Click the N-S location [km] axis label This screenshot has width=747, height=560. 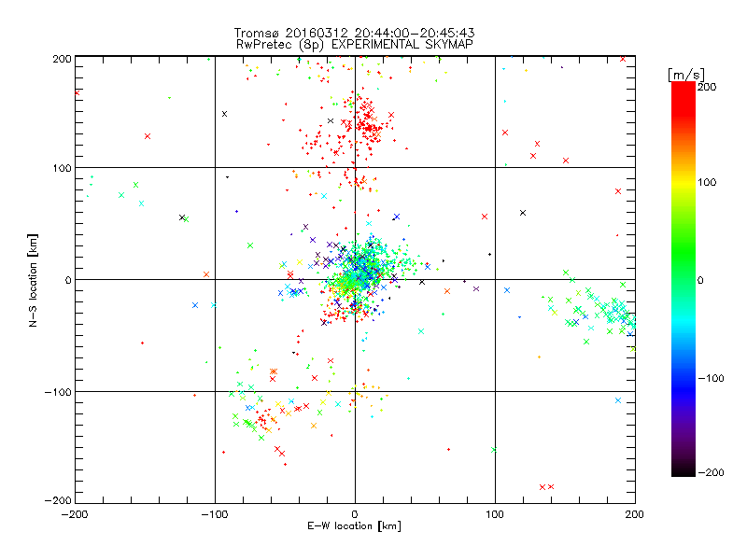pos(33,280)
